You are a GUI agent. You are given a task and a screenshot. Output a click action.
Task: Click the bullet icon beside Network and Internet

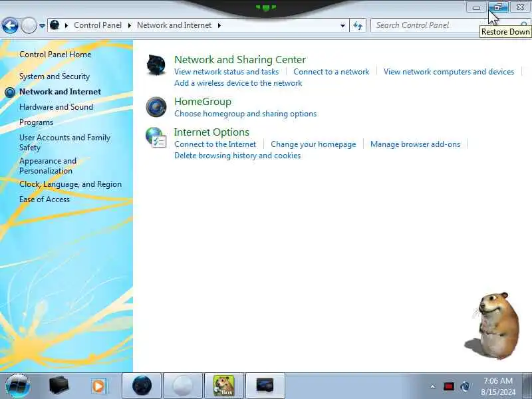point(10,92)
